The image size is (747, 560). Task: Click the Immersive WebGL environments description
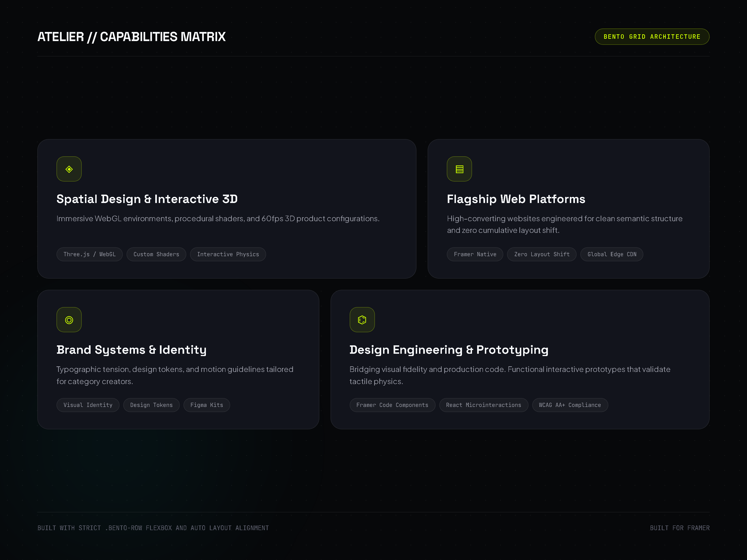[218, 219]
